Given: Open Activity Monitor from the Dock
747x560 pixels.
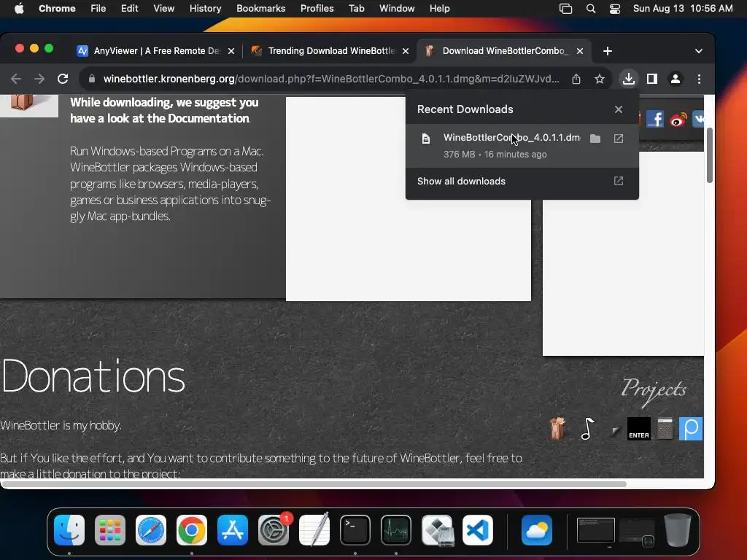Looking at the screenshot, I should pyautogui.click(x=396, y=529).
